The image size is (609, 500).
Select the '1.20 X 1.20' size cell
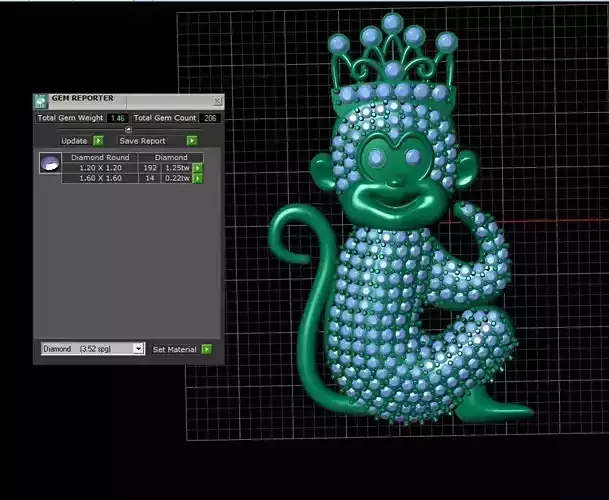pos(100,168)
